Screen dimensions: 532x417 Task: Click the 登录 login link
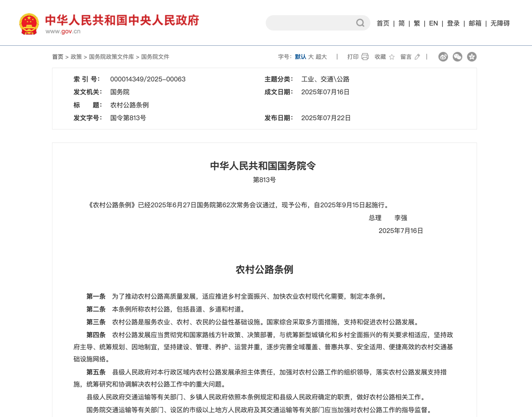[453, 24]
